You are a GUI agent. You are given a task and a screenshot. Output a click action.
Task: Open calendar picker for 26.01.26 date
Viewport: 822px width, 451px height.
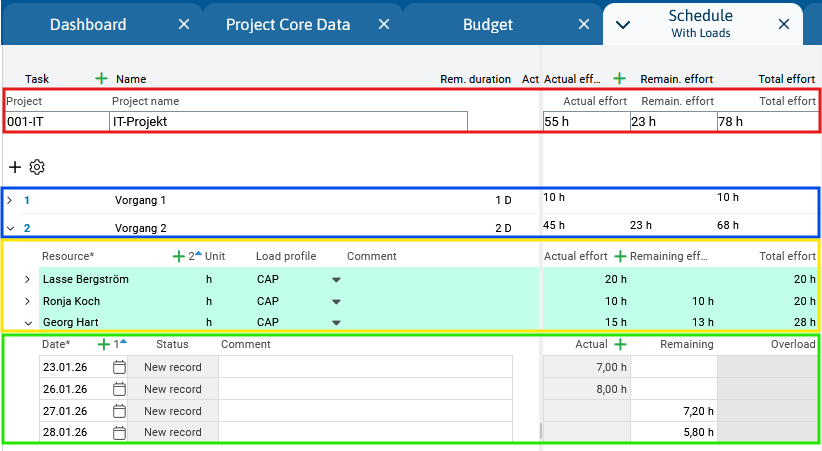pos(119,389)
